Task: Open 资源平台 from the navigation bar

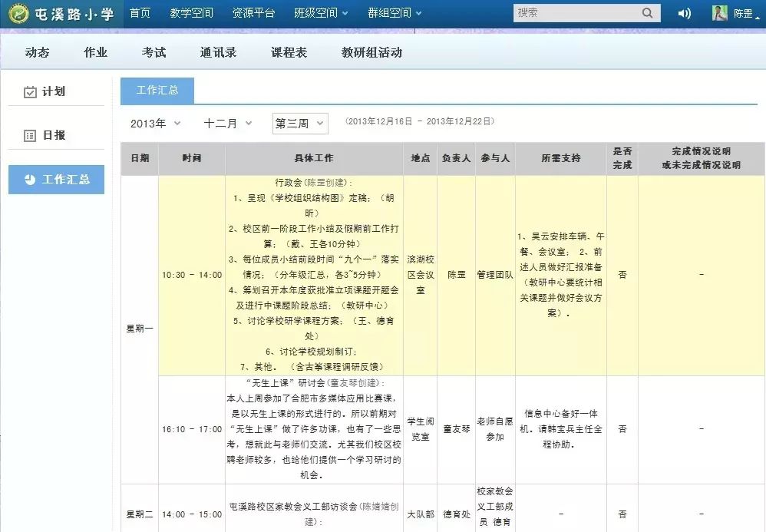Action: pos(255,13)
